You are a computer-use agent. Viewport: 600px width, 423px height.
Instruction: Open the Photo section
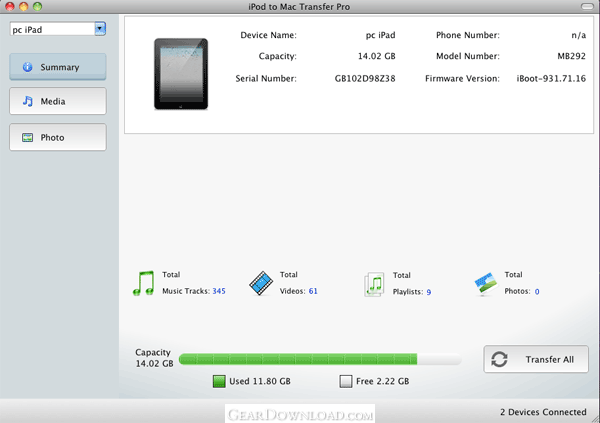[58, 137]
